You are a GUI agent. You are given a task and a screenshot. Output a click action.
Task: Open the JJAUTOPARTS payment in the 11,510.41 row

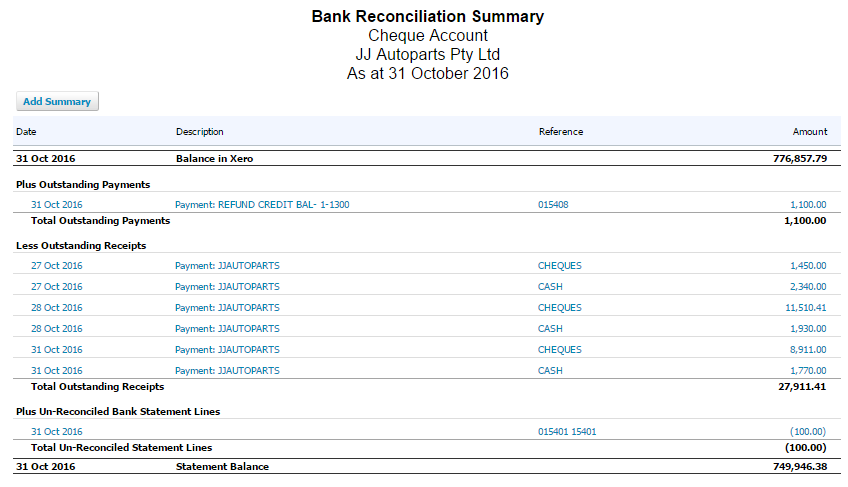[x=227, y=308]
